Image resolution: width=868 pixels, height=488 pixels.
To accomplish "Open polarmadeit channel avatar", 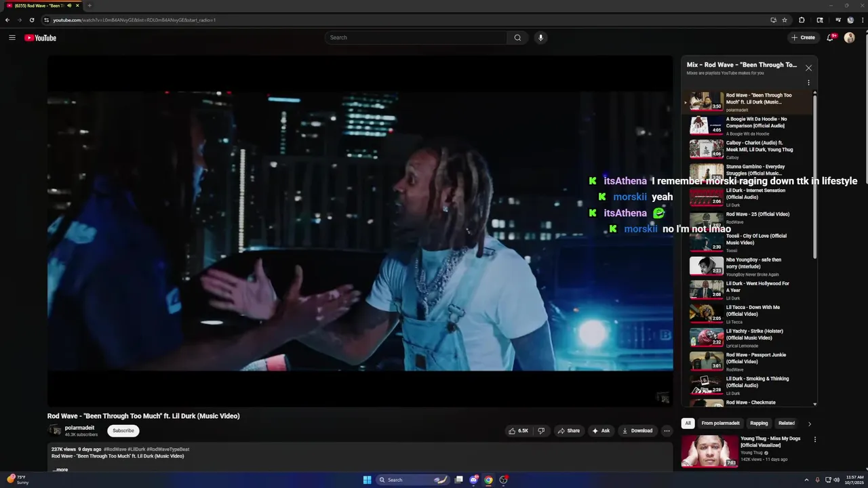I will 55,430.
